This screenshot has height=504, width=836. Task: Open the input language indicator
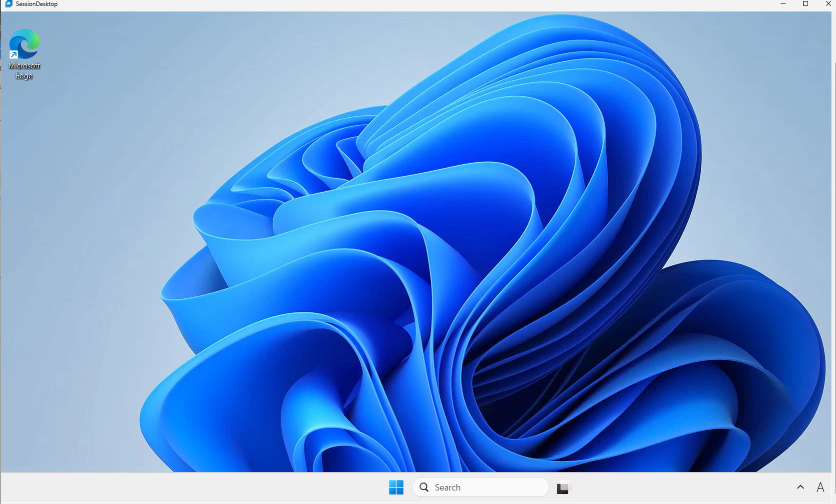tap(820, 487)
